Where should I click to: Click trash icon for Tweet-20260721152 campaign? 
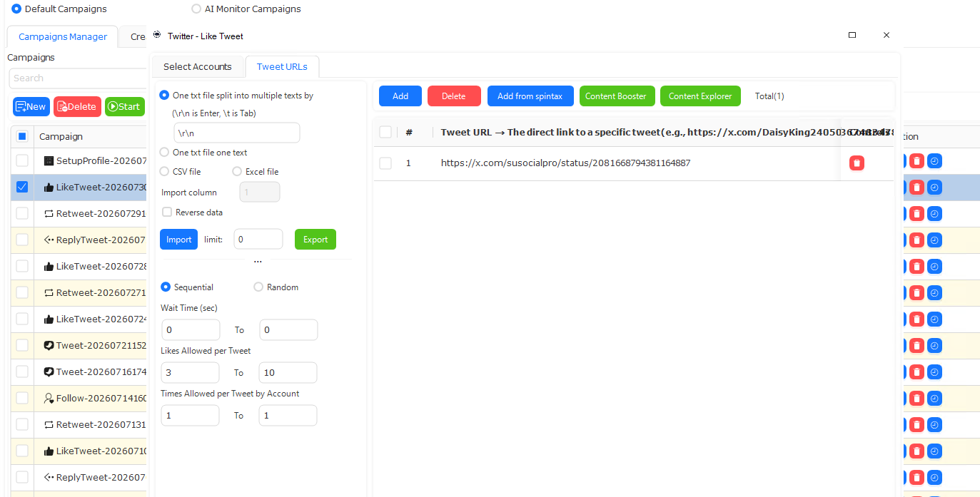917,346
